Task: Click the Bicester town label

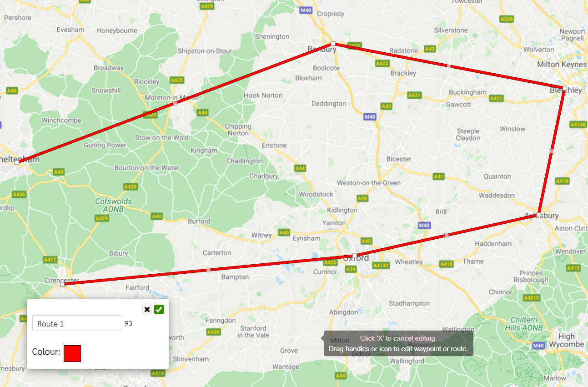Action: (398, 159)
